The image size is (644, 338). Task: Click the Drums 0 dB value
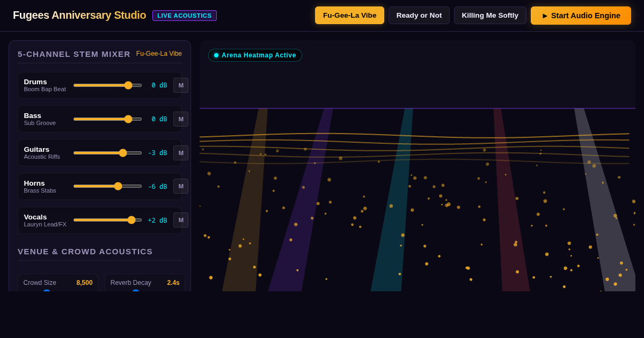pos(159,85)
